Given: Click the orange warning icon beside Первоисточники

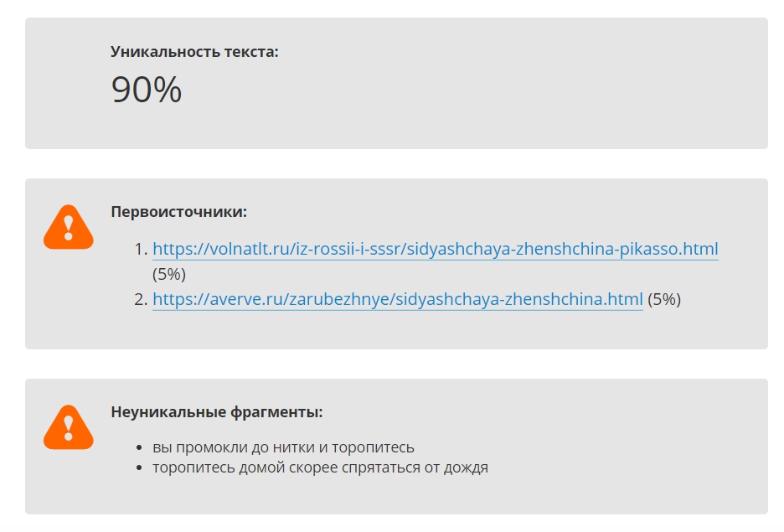Looking at the screenshot, I should (69, 228).
